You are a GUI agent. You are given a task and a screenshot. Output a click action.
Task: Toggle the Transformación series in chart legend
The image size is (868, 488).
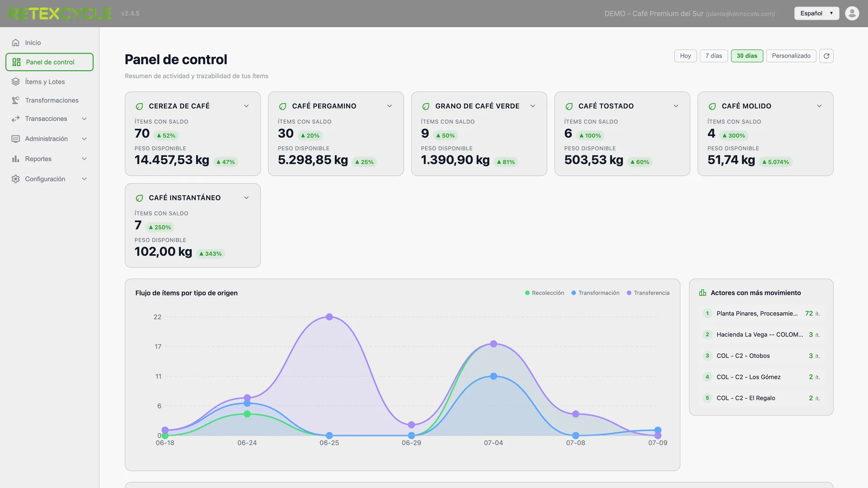pos(595,293)
